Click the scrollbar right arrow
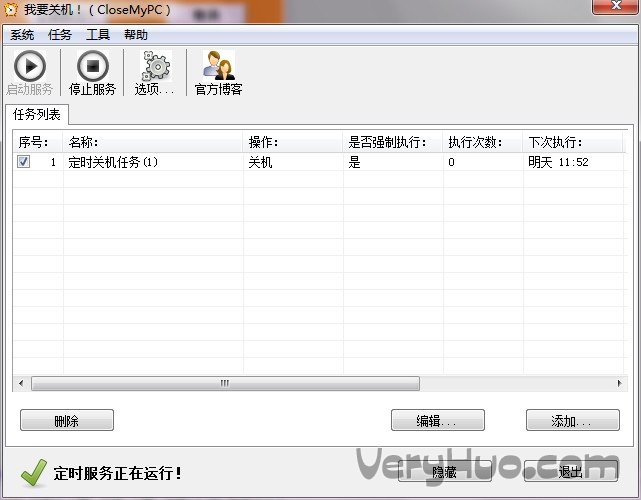 pos(619,383)
